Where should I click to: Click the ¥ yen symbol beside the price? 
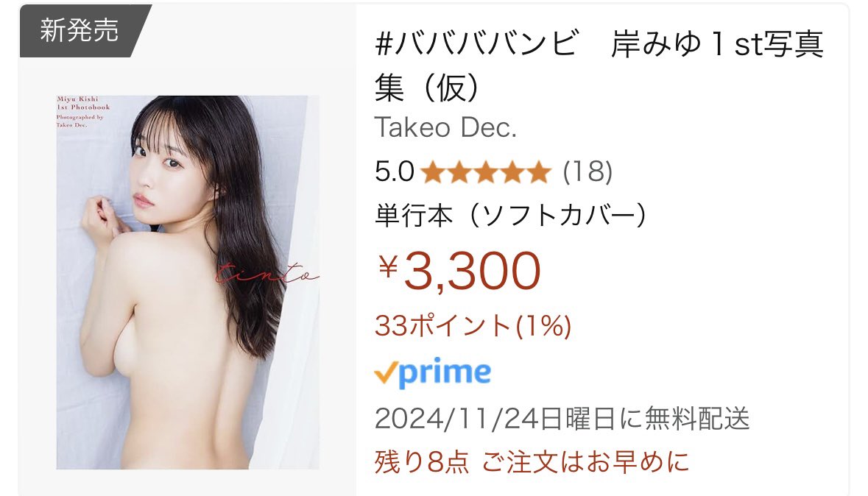pyautogui.click(x=389, y=267)
